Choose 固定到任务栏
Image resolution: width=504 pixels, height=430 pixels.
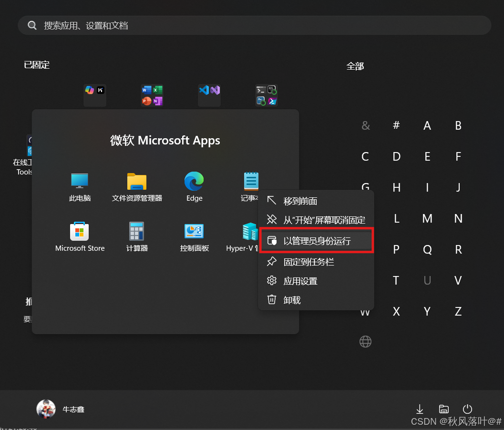(x=316, y=262)
